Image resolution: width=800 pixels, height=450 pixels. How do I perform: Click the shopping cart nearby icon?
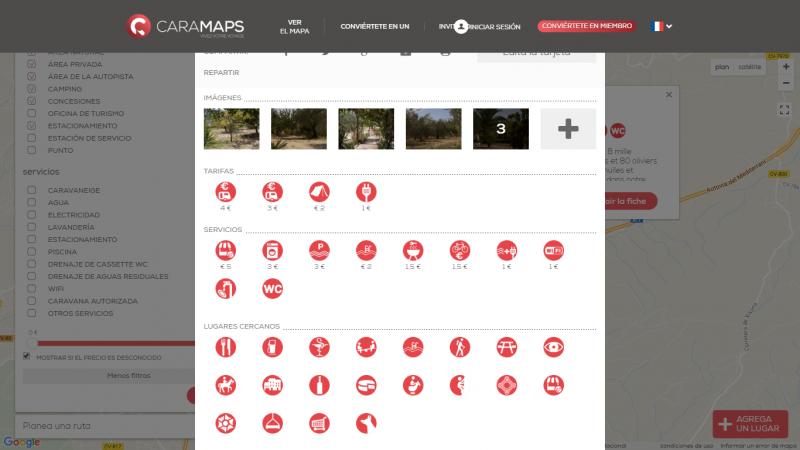(x=319, y=422)
